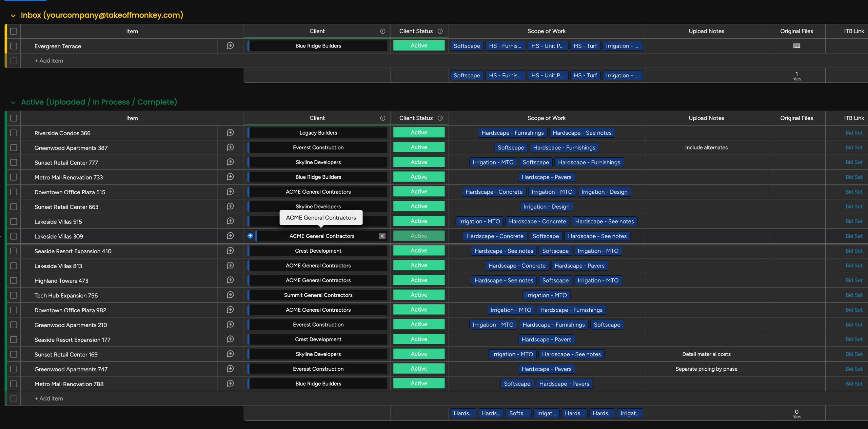Viewport: 868px width, 429px height.
Task: Open updates for Highland Towers 473
Action: 230,280
